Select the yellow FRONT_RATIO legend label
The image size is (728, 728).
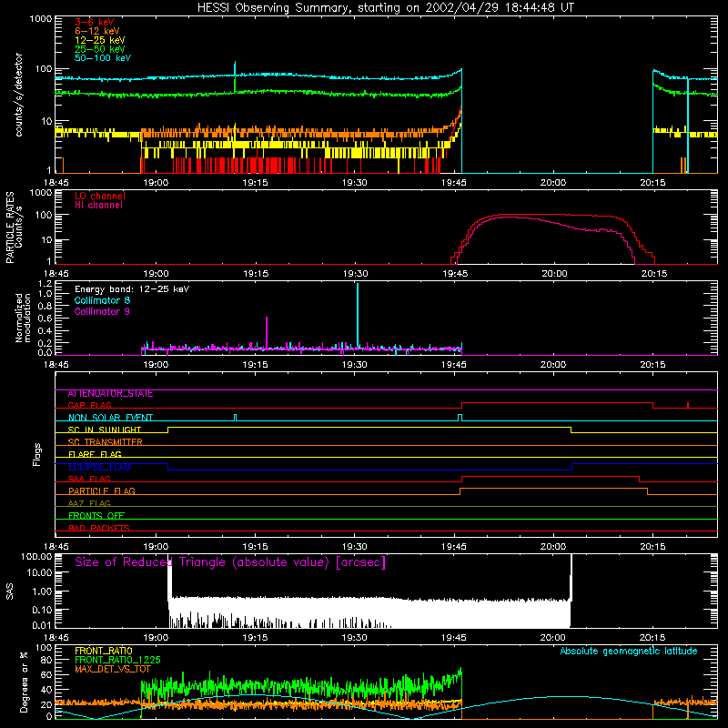104,651
